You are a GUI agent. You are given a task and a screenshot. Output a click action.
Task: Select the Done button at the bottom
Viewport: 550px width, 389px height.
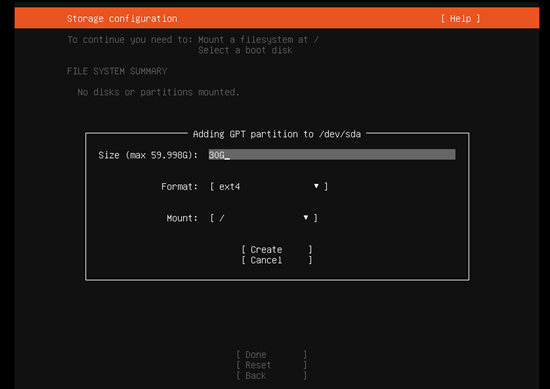coord(271,355)
